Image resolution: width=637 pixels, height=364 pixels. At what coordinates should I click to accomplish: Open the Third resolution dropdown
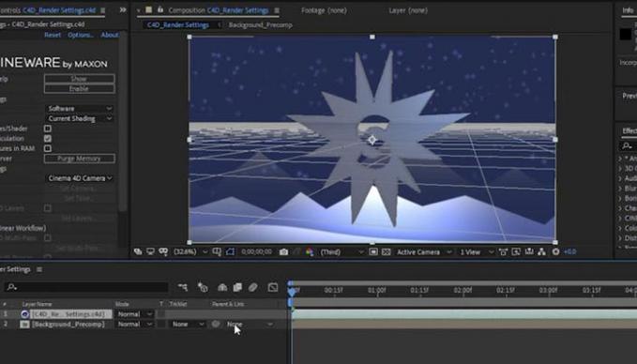[x=341, y=252]
